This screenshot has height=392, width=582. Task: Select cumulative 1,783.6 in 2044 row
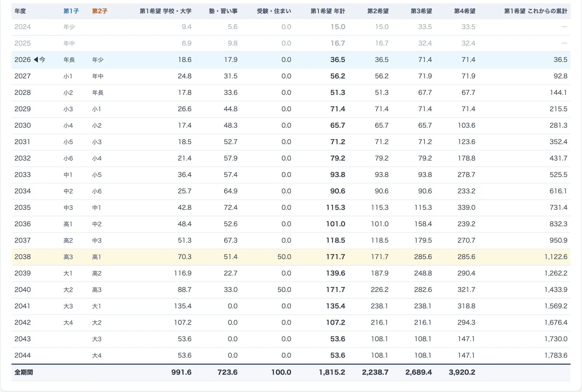[556, 355]
